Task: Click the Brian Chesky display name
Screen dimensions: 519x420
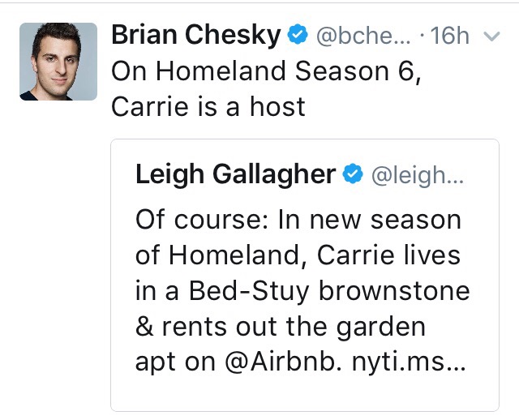Action: (x=196, y=35)
